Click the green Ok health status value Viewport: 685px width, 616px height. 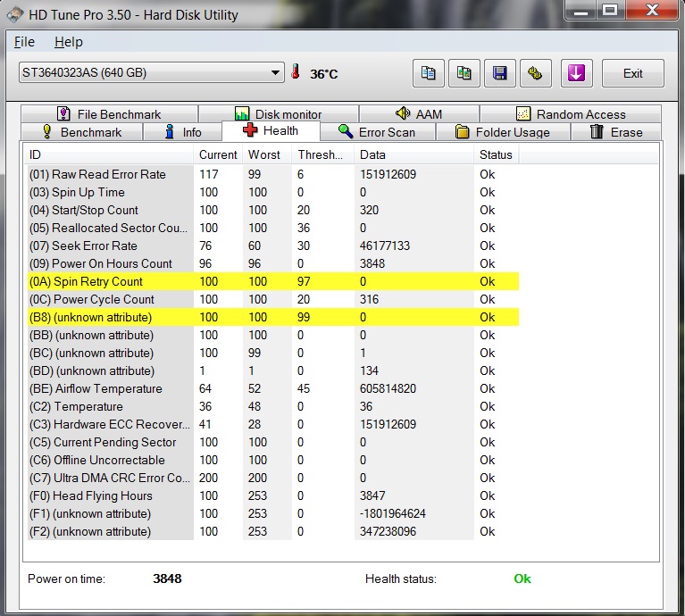[522, 579]
